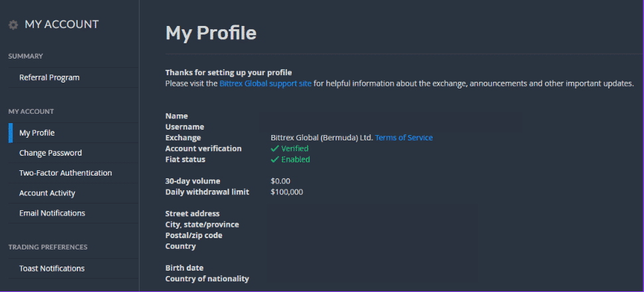Viewport: 644px width, 292px height.
Task: Click the gear icon beside MY ACCOUNT
Action: tap(13, 25)
